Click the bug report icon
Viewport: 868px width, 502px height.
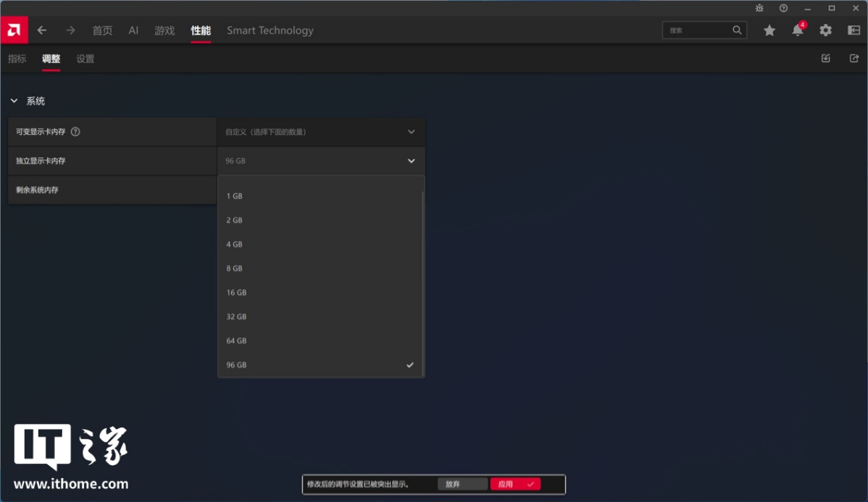pyautogui.click(x=759, y=8)
